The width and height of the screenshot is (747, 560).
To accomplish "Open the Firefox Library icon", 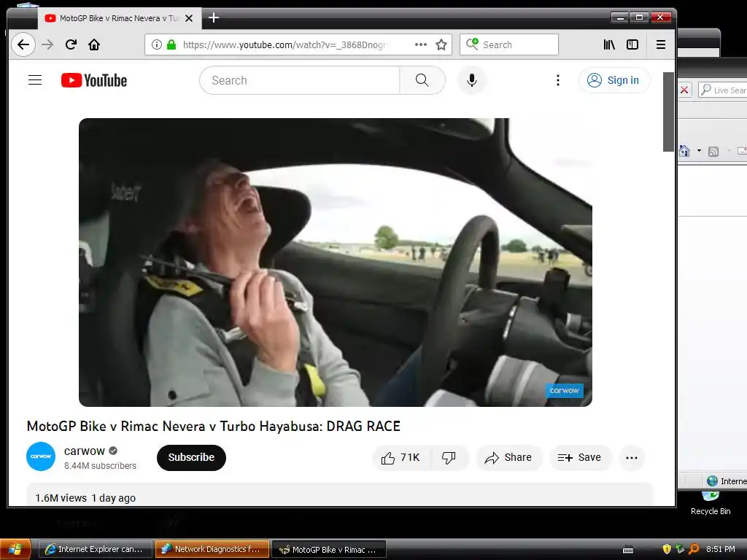I will 609,44.
